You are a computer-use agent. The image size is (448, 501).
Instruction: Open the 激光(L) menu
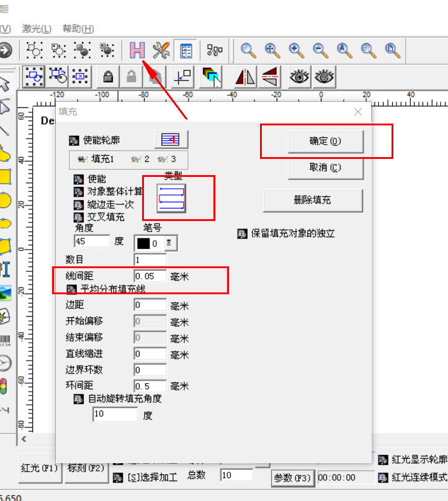[37, 29]
